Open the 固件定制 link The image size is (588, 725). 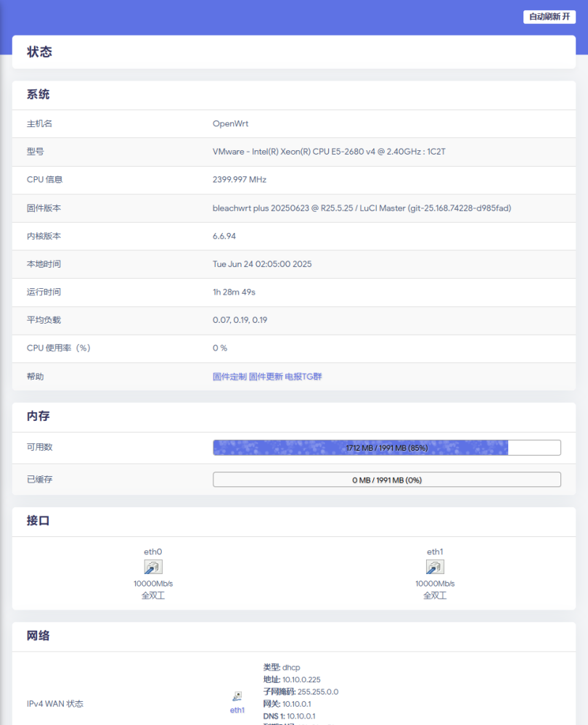coord(229,377)
